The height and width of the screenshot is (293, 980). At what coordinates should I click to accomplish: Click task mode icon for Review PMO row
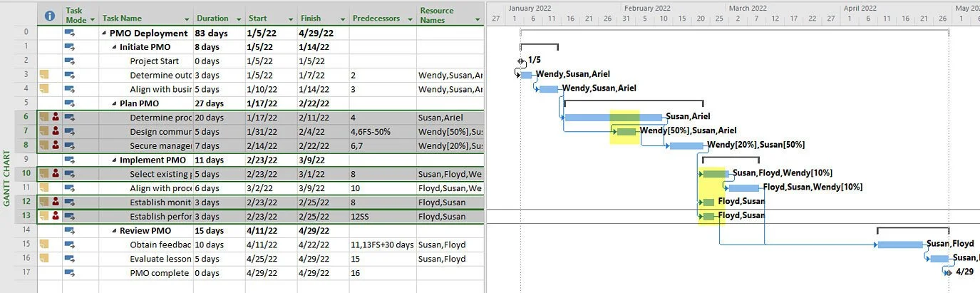pos(70,230)
